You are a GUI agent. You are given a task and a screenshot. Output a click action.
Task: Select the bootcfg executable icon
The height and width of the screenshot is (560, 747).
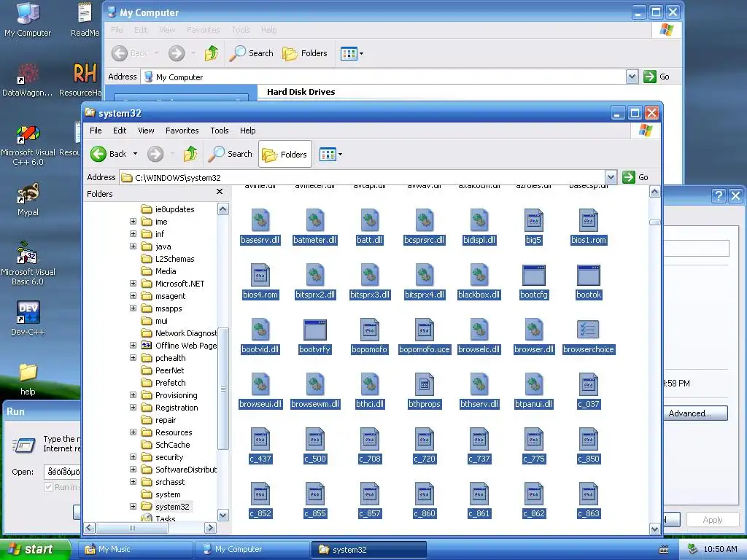coord(533,275)
